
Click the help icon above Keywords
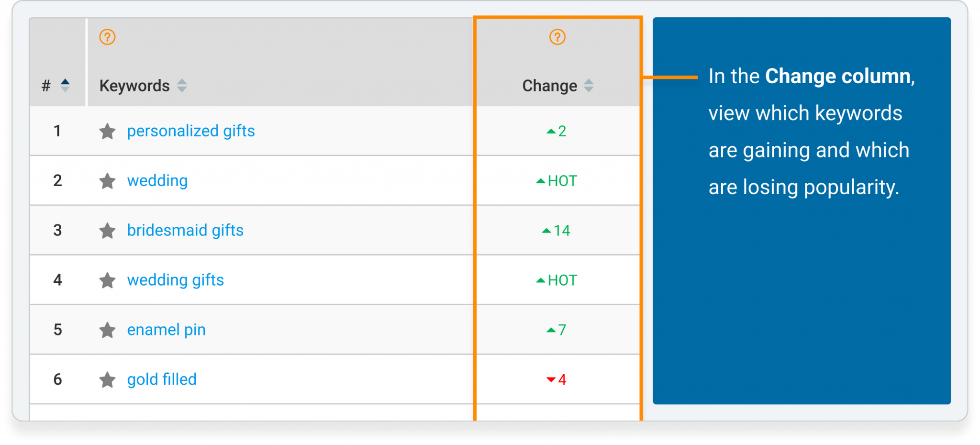point(107,37)
